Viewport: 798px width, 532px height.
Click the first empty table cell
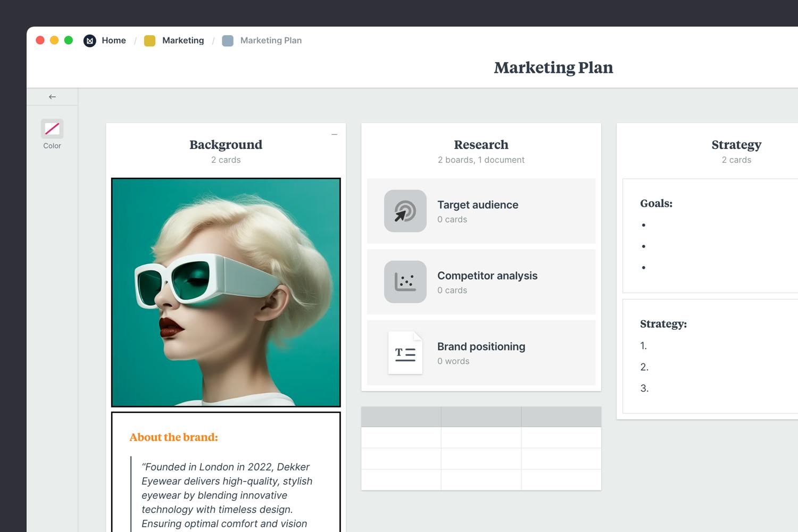click(x=401, y=437)
